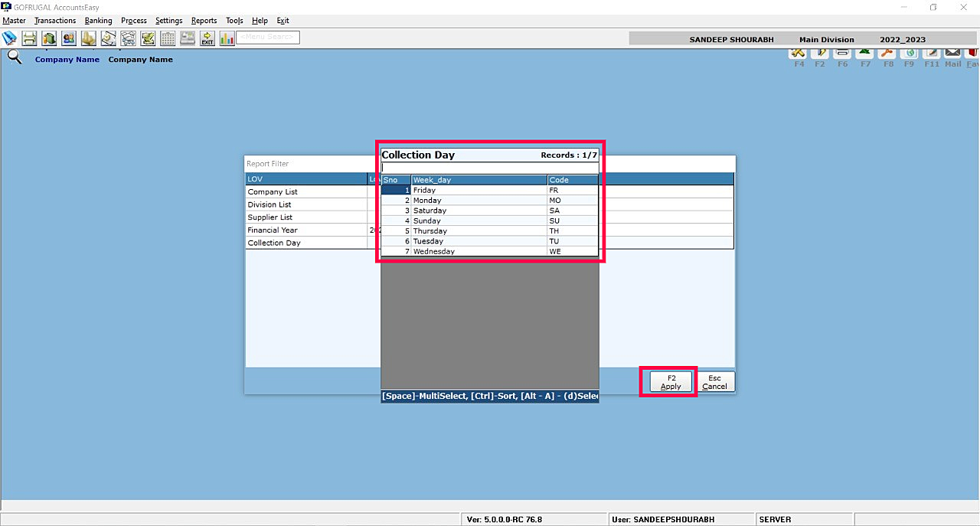Click the calendar grid toolbar icon

click(x=168, y=38)
